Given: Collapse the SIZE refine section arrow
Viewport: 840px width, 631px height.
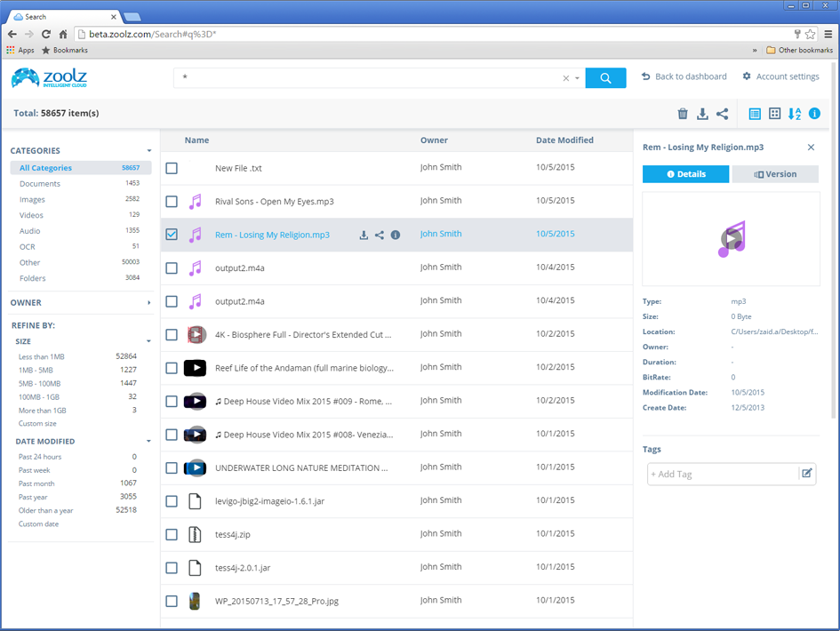Looking at the screenshot, I should [x=148, y=341].
